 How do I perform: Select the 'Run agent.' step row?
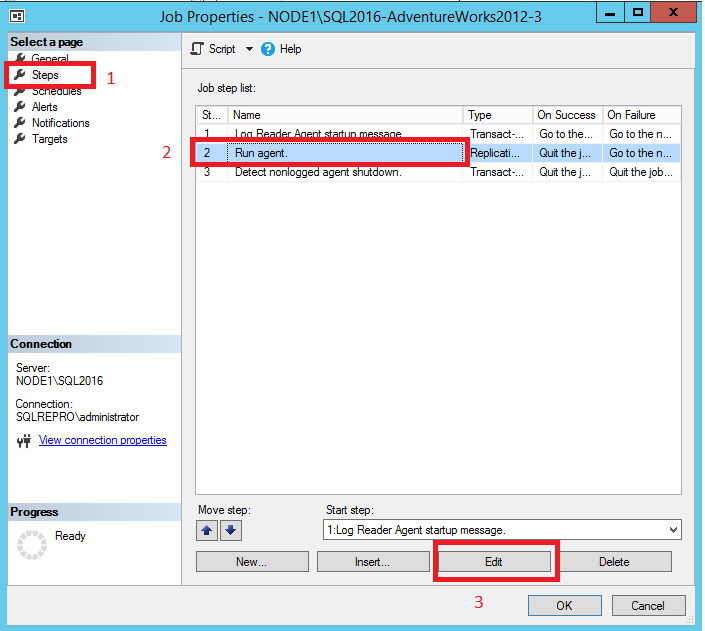coord(438,153)
